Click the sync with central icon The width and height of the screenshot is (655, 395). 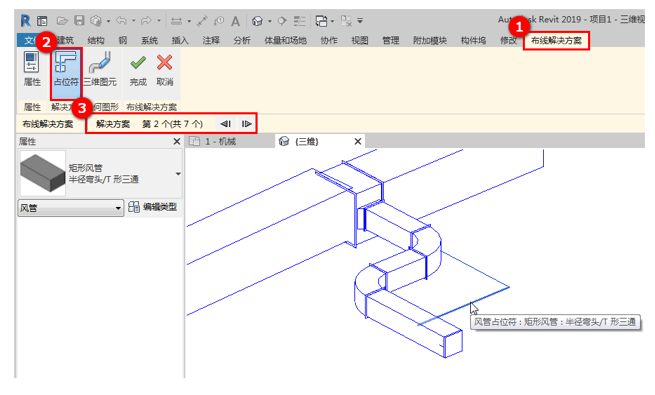coord(96,20)
